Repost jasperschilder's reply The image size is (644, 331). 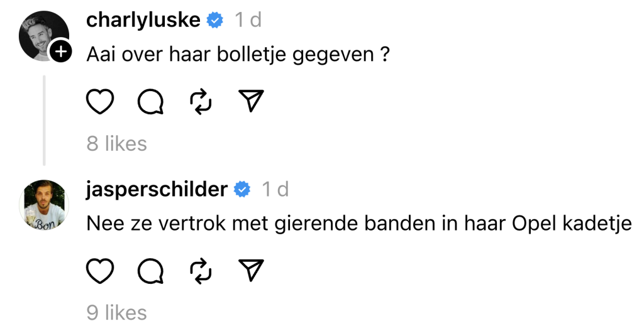(x=201, y=270)
